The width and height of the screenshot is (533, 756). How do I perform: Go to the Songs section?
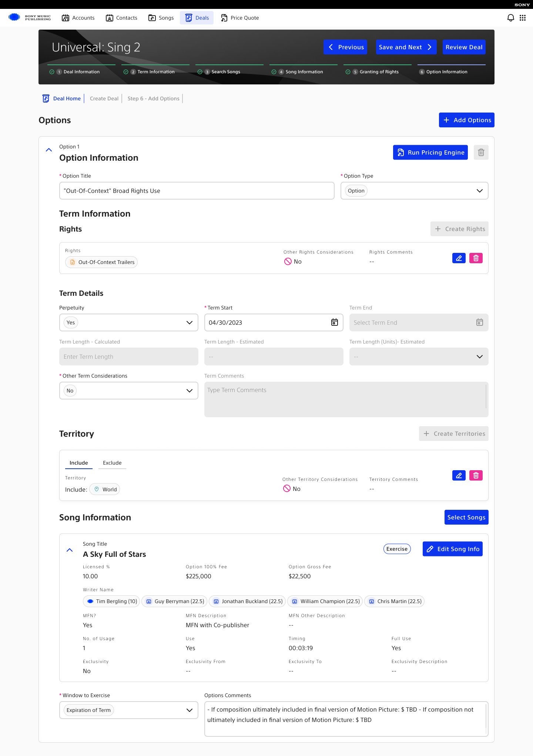(161, 18)
